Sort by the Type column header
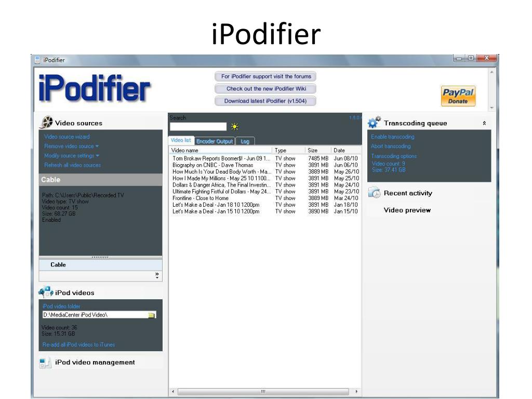Image resolution: width=532 pixels, height=399 pixels. tap(289, 150)
